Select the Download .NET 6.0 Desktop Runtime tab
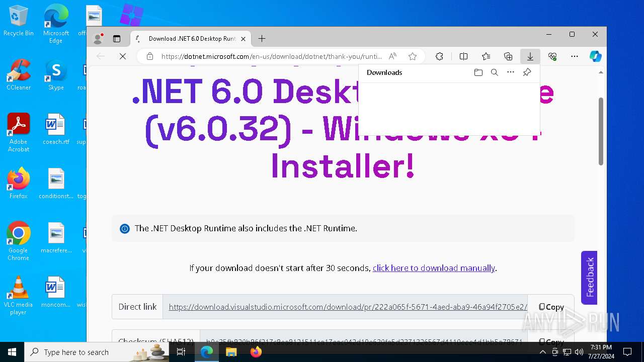 click(191, 39)
